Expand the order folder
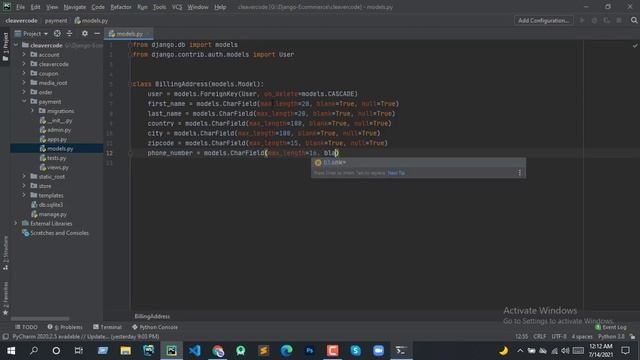Viewport: 640px width, 360px height. (x=24, y=92)
